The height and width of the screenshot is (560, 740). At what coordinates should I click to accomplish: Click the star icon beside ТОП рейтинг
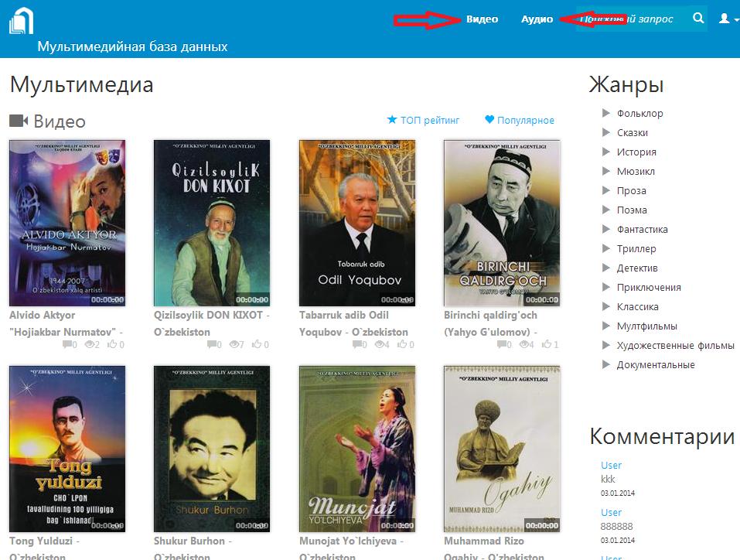pyautogui.click(x=392, y=120)
